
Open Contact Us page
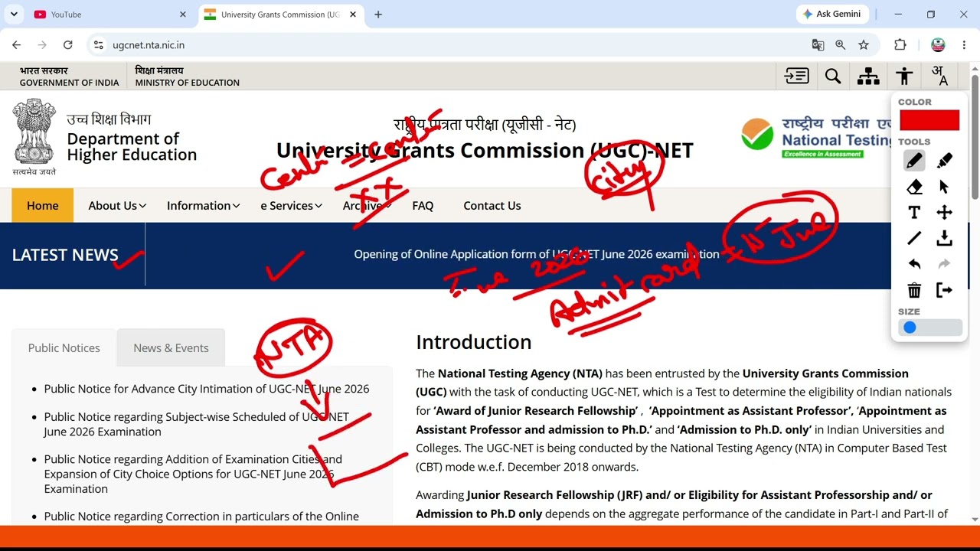[492, 205]
